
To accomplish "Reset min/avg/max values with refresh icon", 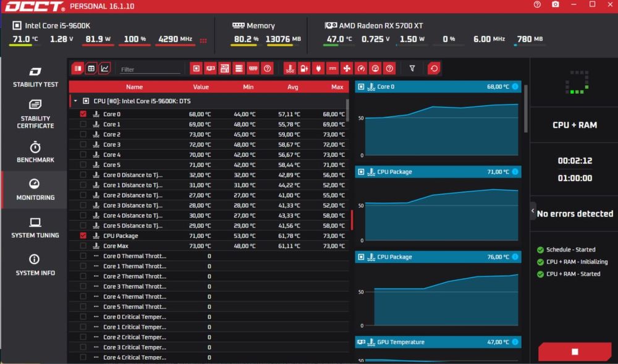I will click(434, 69).
